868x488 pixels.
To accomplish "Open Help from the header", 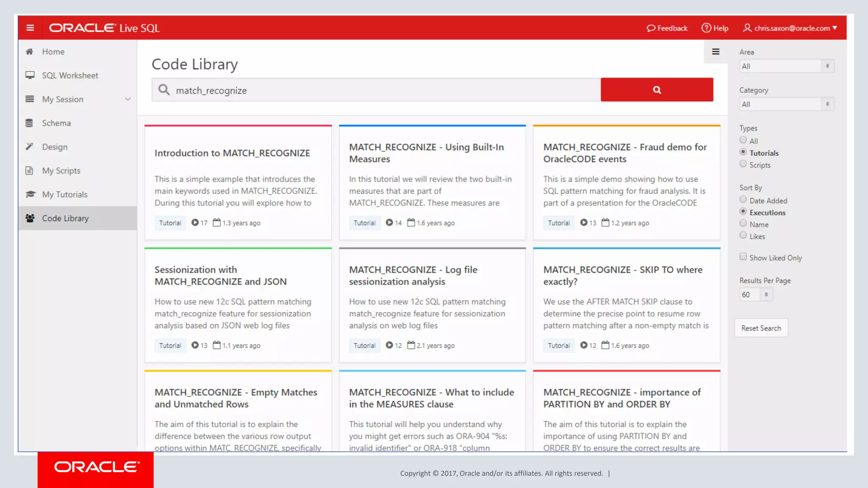I will [715, 28].
